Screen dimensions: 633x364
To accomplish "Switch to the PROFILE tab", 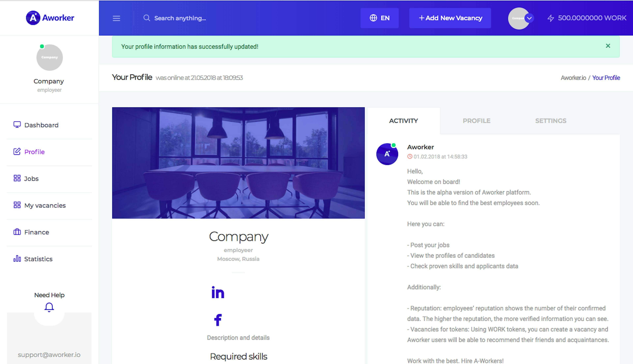I will tap(477, 121).
